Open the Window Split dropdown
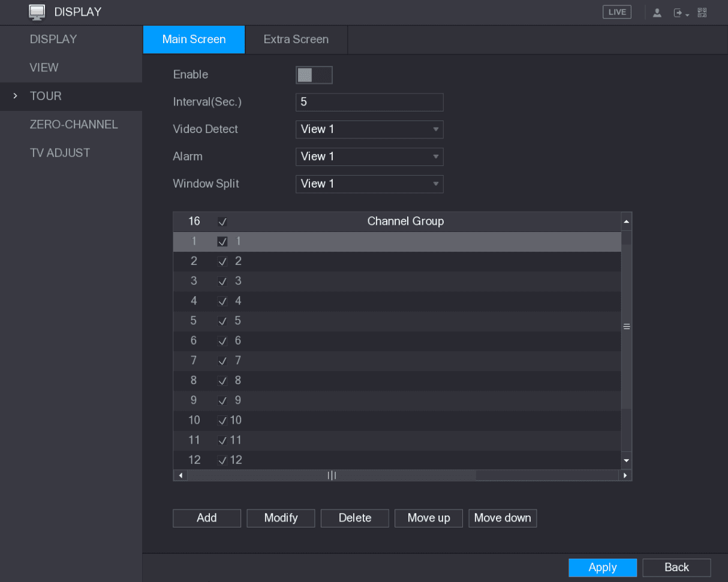728x582 pixels. point(369,184)
